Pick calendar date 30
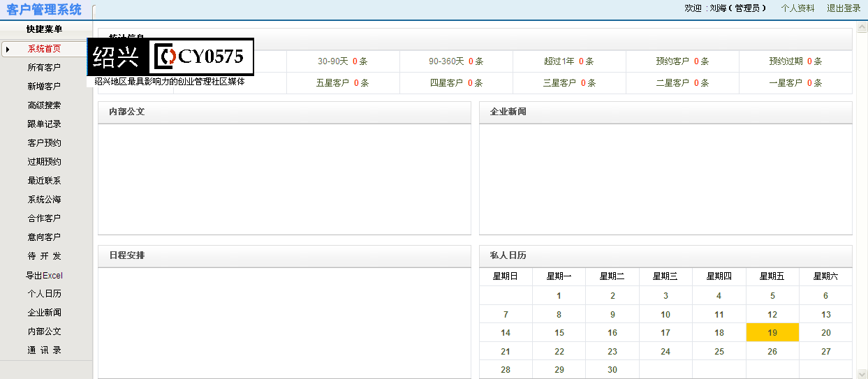The height and width of the screenshot is (379, 868). 612,370
